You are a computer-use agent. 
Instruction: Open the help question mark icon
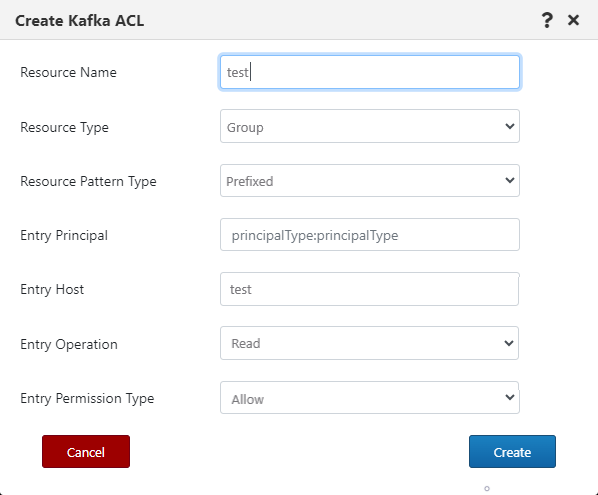pos(547,20)
